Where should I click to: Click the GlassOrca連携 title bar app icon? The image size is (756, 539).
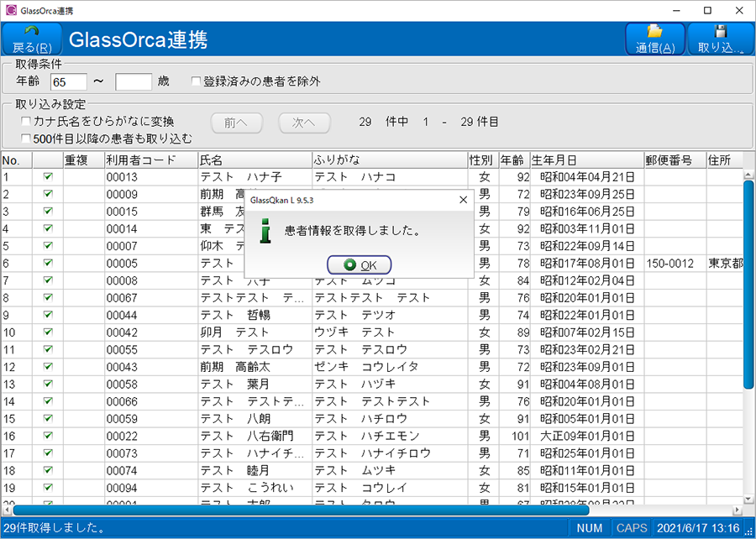click(11, 10)
